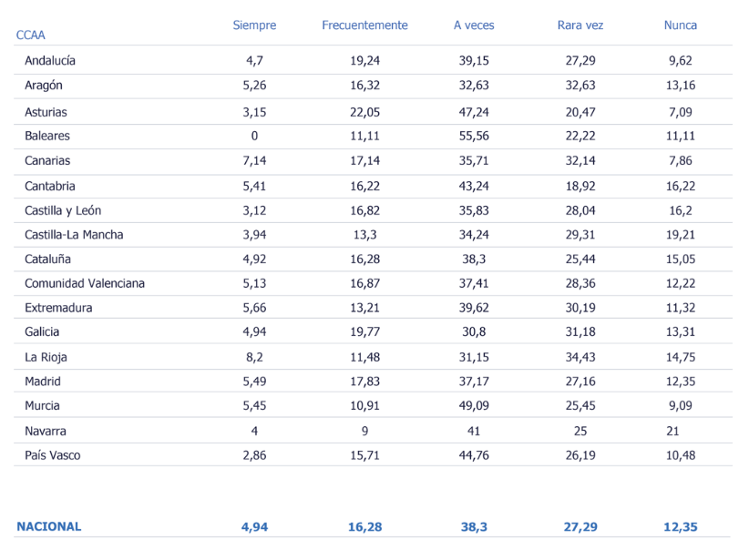The image size is (749, 560).
Task: Click the Frecuentemente column header
Action: click(x=364, y=25)
